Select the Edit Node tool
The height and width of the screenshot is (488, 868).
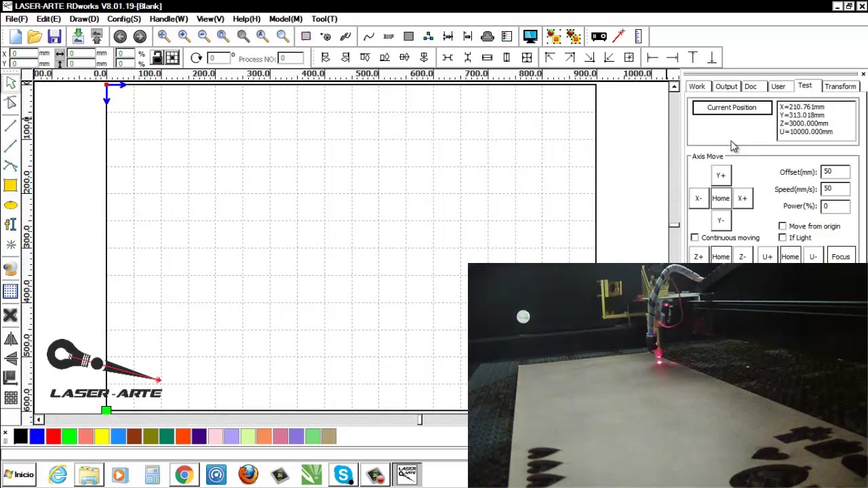[x=10, y=103]
